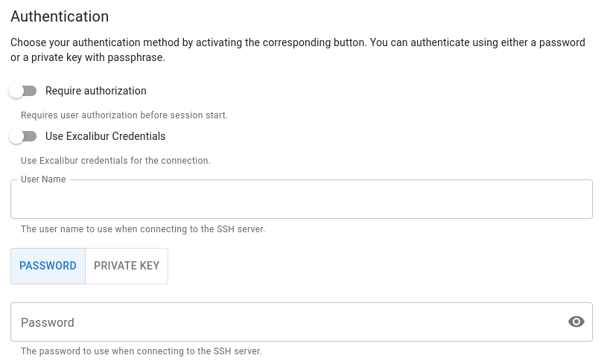Click the "Requires user authorization" helper text
Image resolution: width=607 pixels, height=364 pixels.
124,115
